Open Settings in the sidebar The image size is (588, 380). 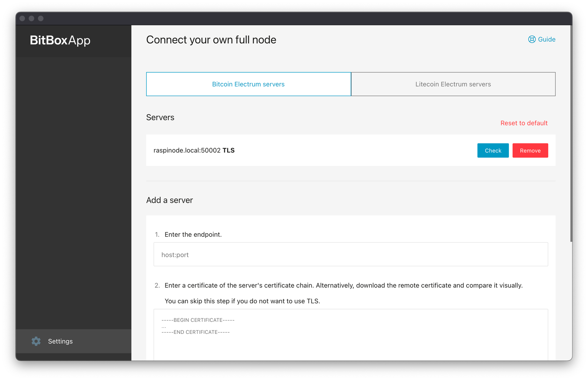pyautogui.click(x=73, y=341)
